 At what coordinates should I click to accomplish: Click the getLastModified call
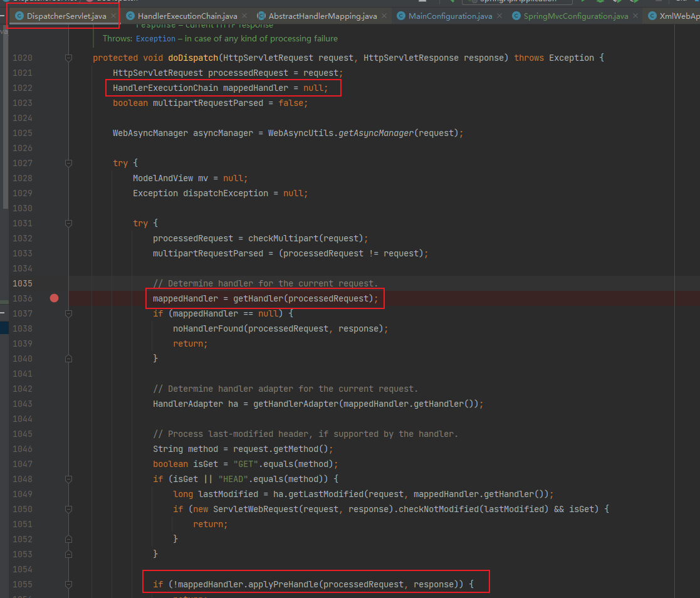point(326,494)
